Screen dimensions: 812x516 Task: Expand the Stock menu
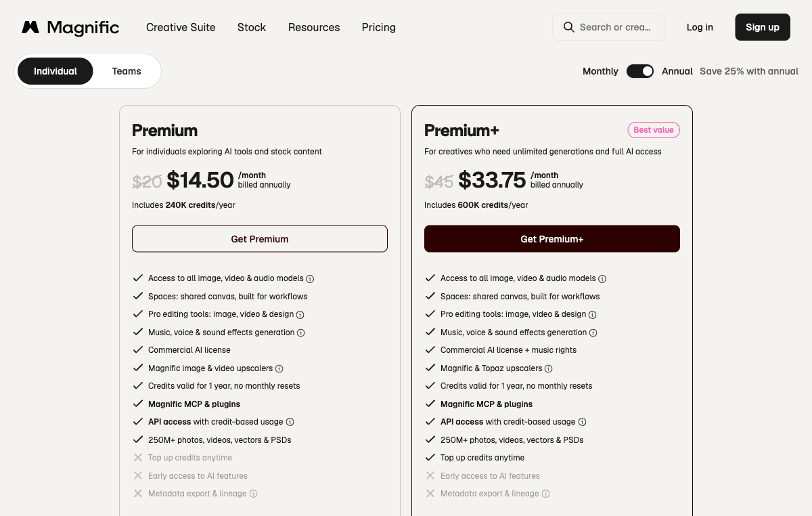click(x=252, y=27)
